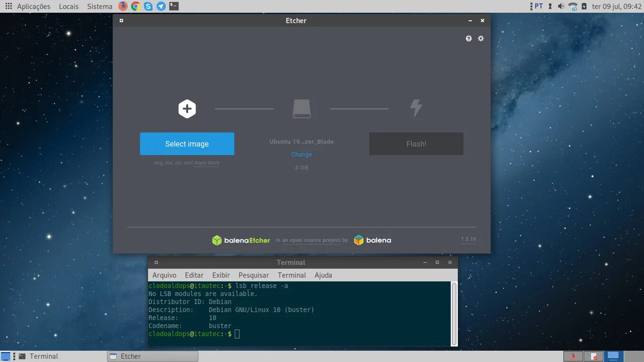Click the Etcher window menu icon in title bar
The height and width of the screenshot is (362, 644).
pyautogui.click(x=121, y=21)
